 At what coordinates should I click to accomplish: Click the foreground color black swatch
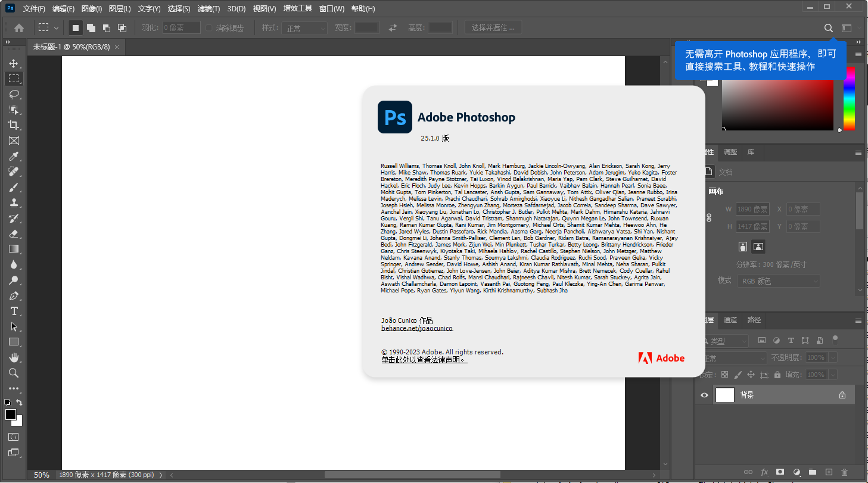point(11,415)
